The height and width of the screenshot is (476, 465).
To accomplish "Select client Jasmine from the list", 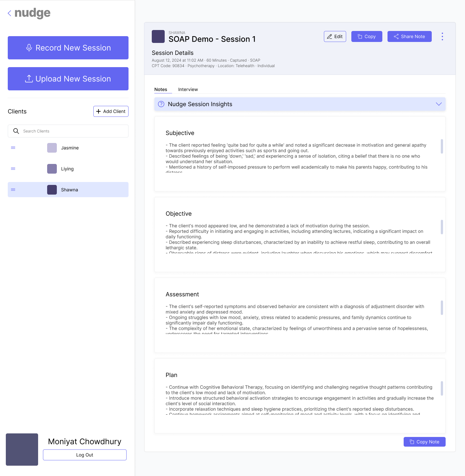I will (x=70, y=148).
